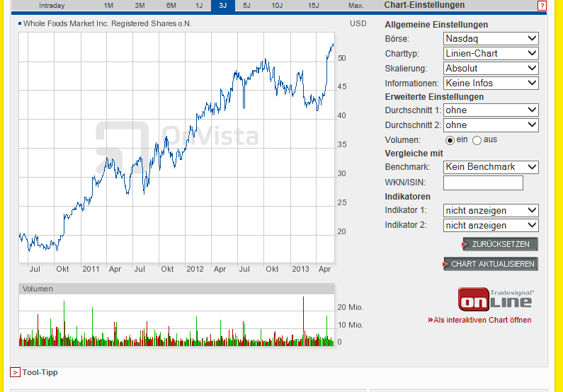Select the Intraday time range tab

coord(52,6)
